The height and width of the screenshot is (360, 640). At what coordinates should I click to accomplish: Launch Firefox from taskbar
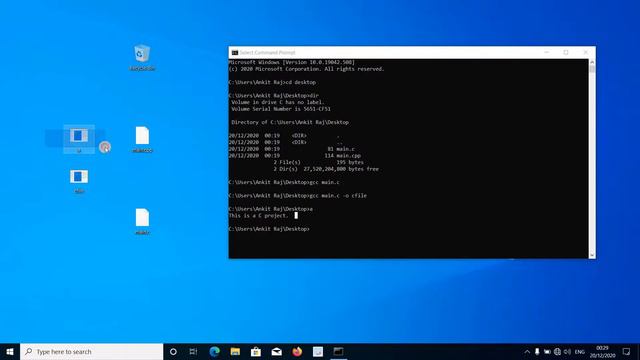297,351
